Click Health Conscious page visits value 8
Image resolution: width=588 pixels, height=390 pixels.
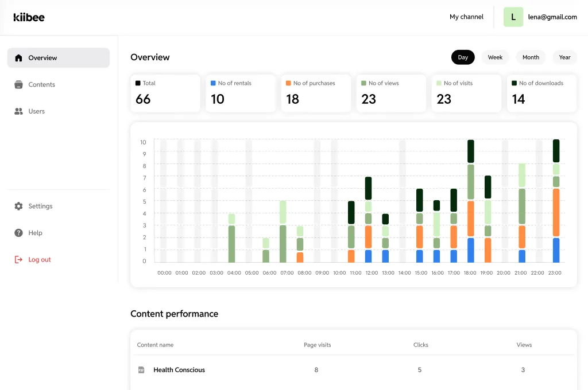pyautogui.click(x=316, y=370)
